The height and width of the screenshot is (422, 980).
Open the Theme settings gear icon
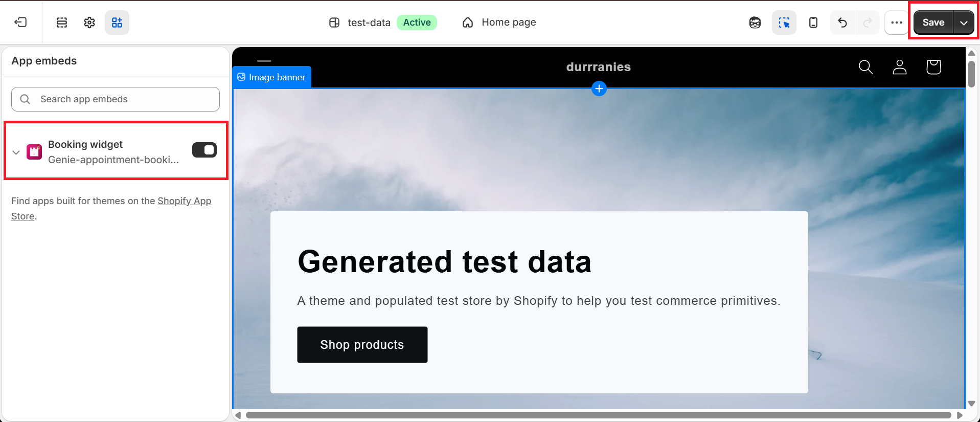pos(89,23)
